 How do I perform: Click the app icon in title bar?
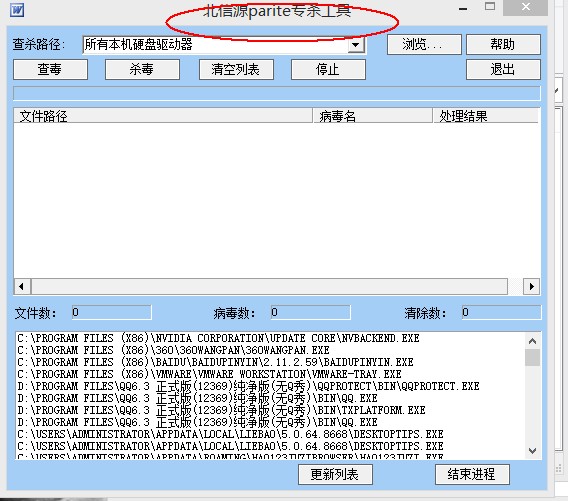[x=17, y=10]
